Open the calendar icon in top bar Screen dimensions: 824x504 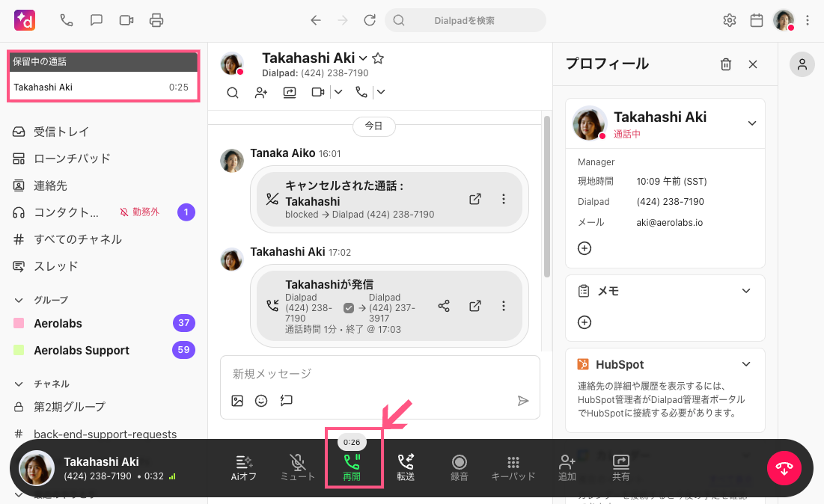(756, 20)
